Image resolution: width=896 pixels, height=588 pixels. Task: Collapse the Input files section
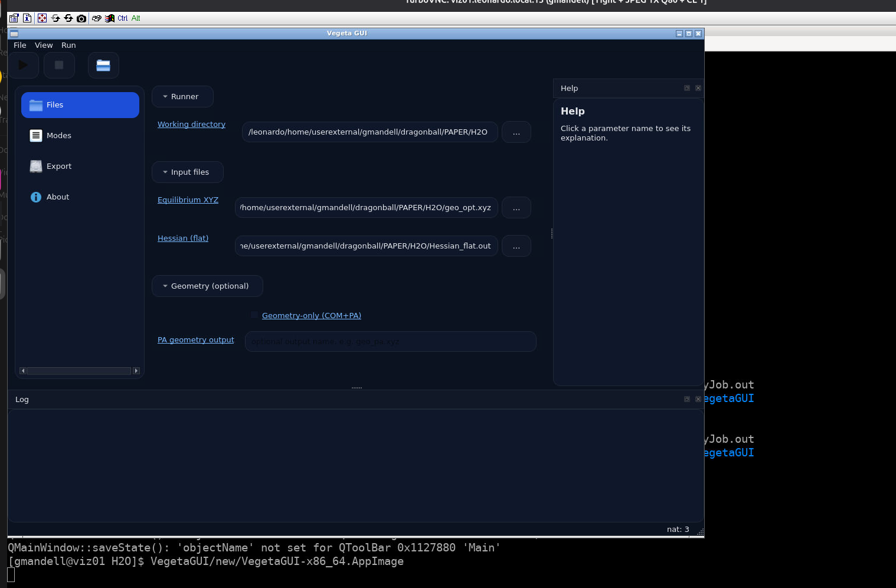pos(188,172)
